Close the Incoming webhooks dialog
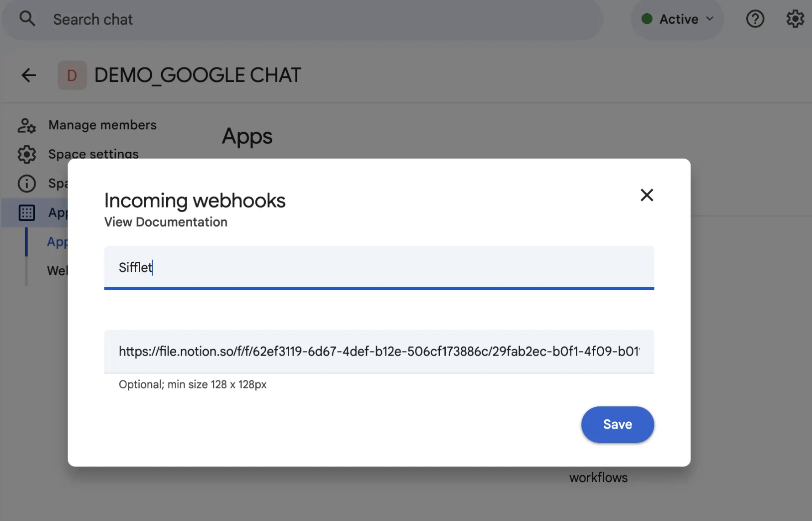This screenshot has width=812, height=521. [647, 195]
